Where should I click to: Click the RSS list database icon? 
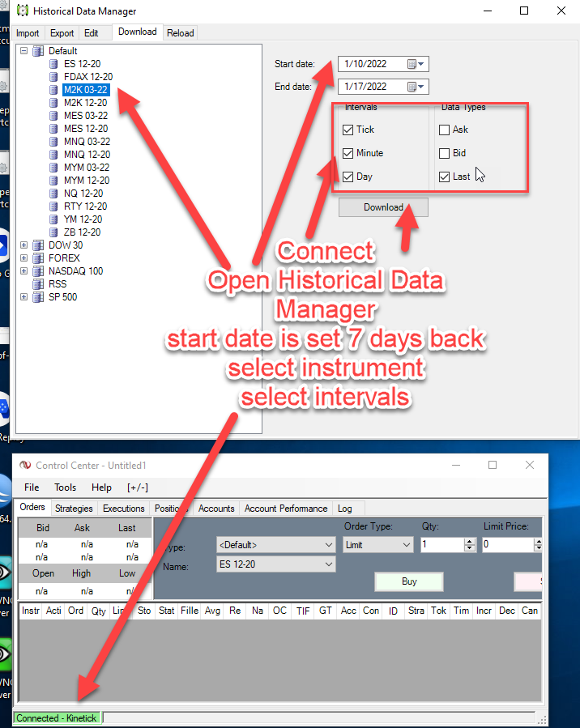[x=38, y=284]
